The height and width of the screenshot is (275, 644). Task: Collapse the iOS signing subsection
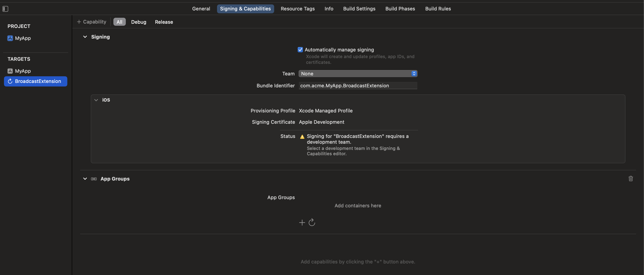[x=96, y=100]
